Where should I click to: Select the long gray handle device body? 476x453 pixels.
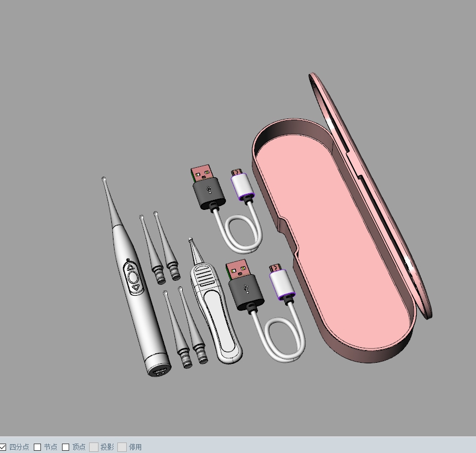(143, 319)
